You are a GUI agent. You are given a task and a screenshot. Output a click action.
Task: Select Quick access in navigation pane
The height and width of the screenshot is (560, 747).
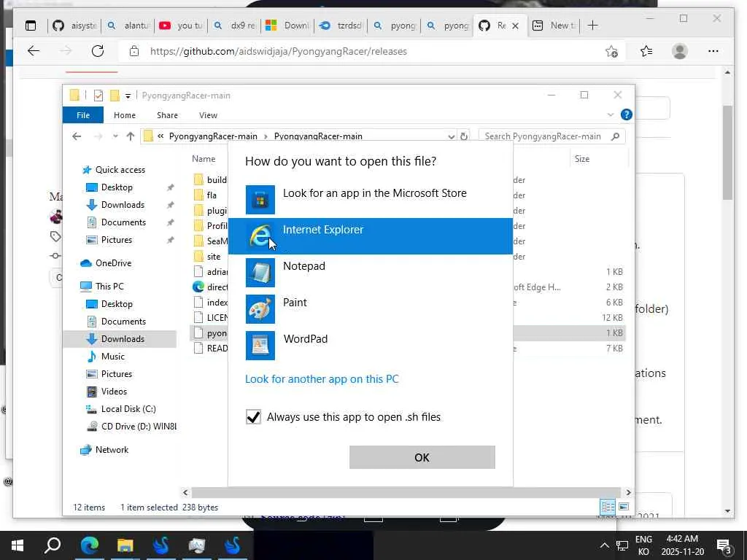click(x=120, y=170)
